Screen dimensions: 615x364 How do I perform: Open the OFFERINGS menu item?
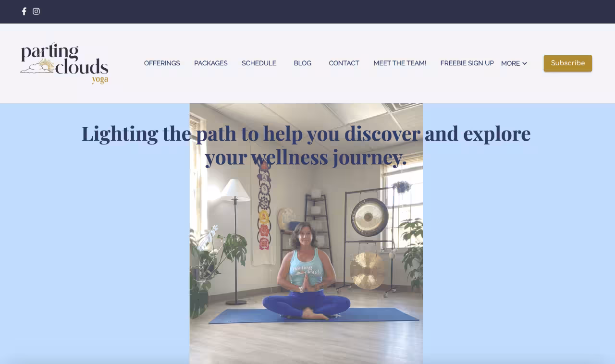pos(162,63)
